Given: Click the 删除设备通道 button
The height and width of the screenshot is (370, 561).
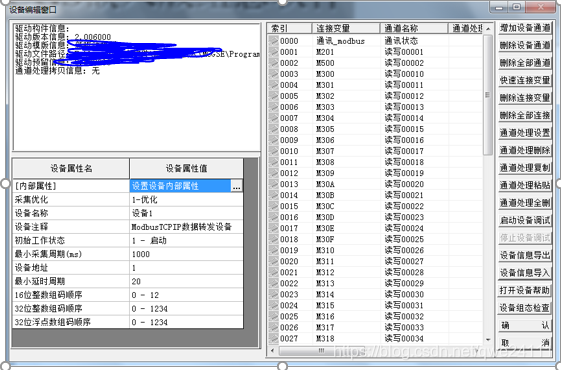Looking at the screenshot, I should pos(525,45).
